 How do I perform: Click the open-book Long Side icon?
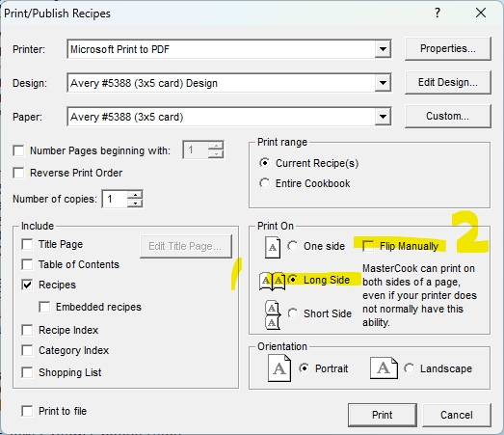273,281
